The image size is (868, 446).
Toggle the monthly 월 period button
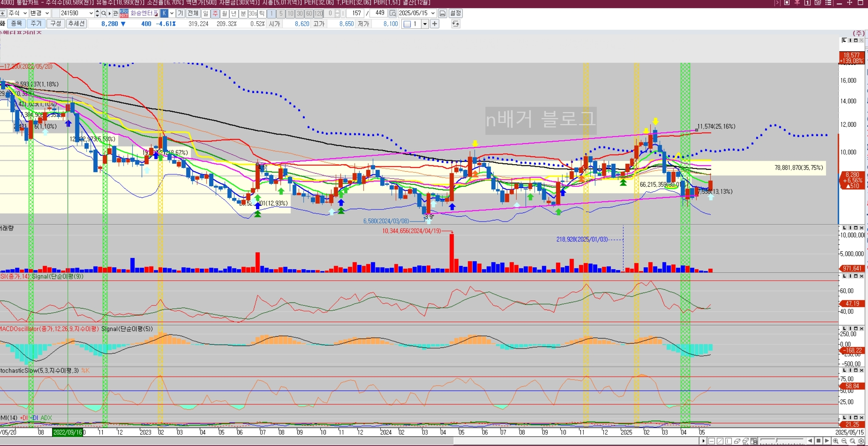pyautogui.click(x=224, y=13)
